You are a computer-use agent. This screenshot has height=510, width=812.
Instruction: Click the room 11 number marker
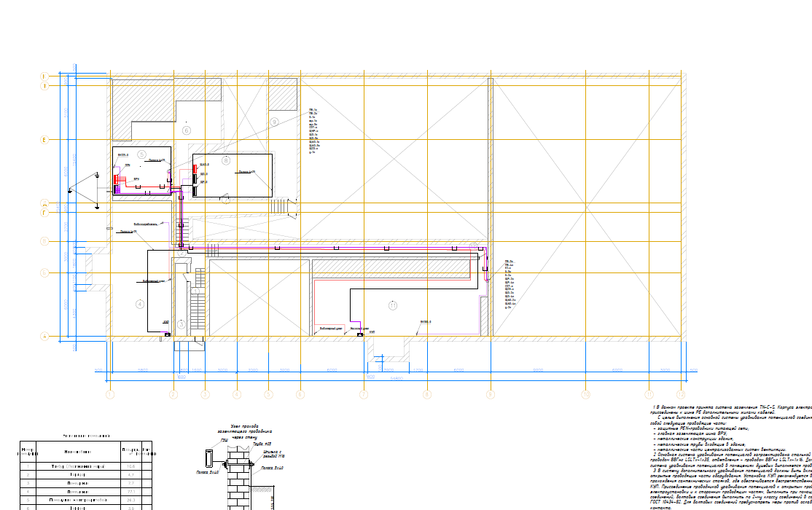click(x=393, y=305)
